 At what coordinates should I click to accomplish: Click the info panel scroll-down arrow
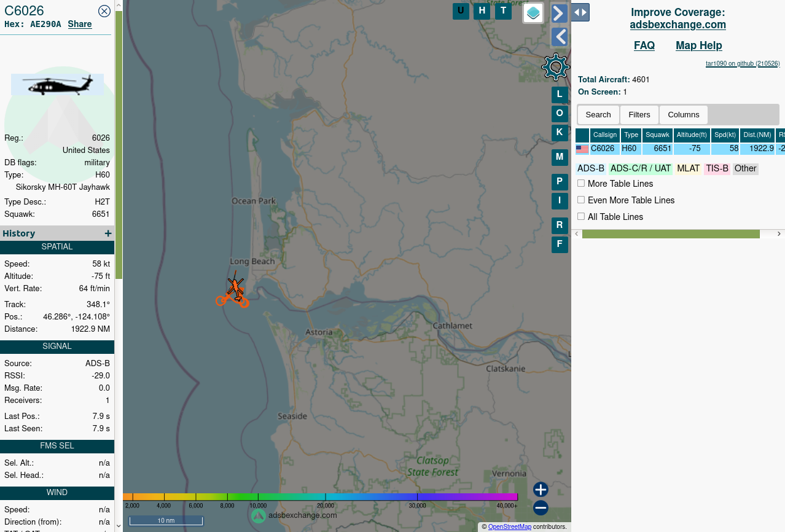pos(119,527)
